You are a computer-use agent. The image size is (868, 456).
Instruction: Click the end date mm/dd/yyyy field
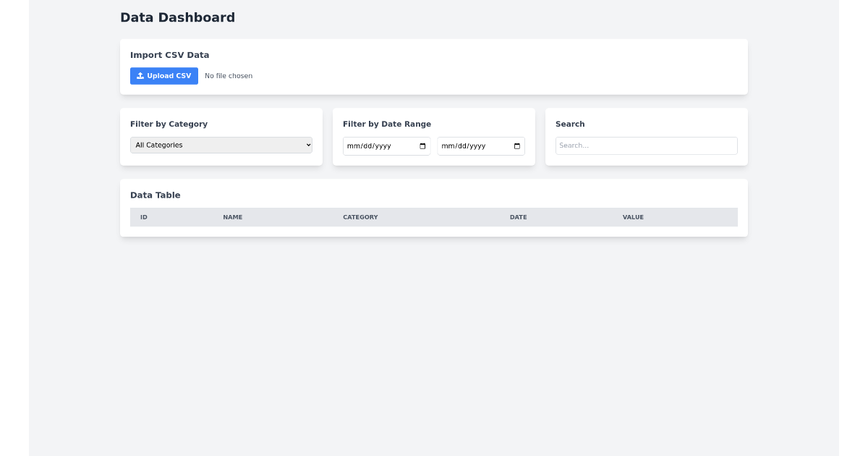(470, 145)
